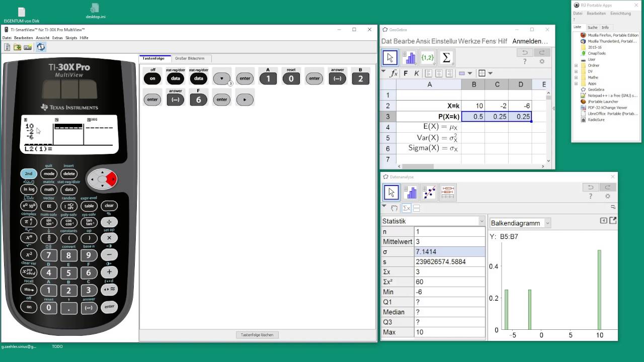Viewport: 644px width, 362px height.
Task: Toggle the hand data-source icon in Datenanalyse
Action: 394,208
